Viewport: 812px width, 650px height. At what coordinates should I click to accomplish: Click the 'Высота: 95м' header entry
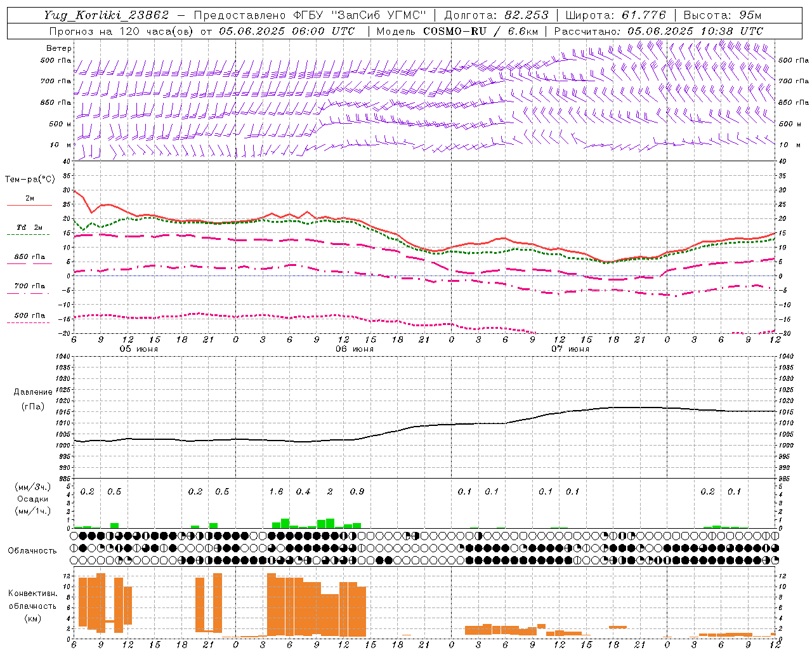723,15
